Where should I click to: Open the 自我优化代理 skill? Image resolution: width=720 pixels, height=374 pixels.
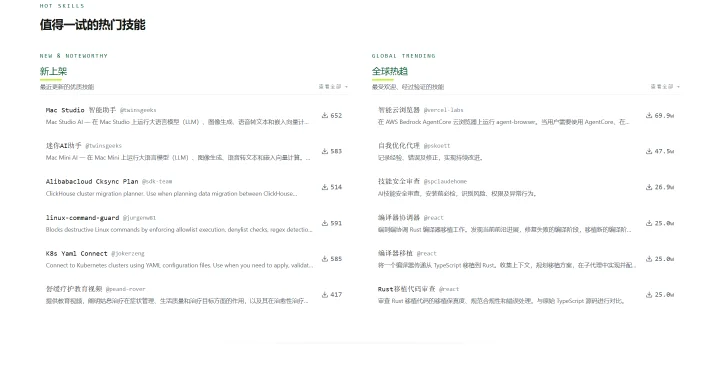tap(399, 146)
